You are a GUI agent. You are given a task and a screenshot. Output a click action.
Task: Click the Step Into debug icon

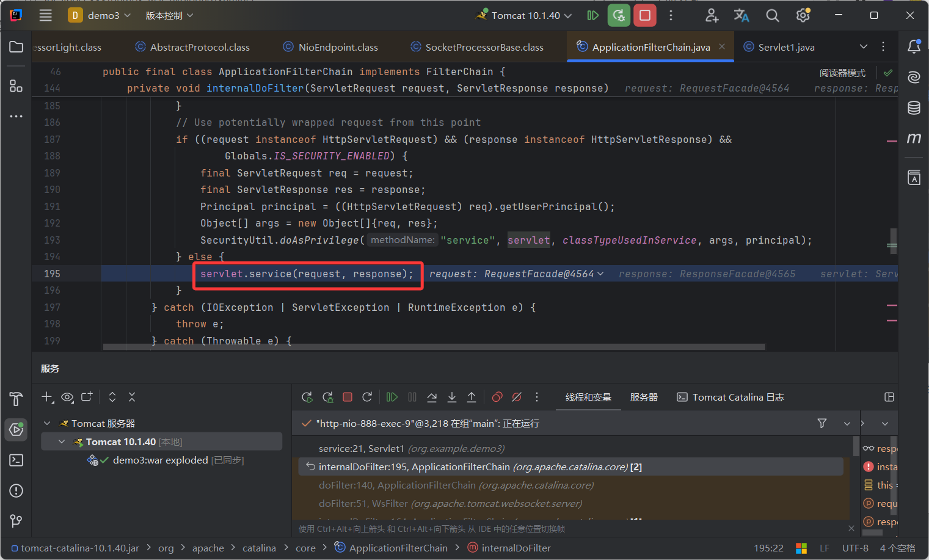pyautogui.click(x=452, y=398)
